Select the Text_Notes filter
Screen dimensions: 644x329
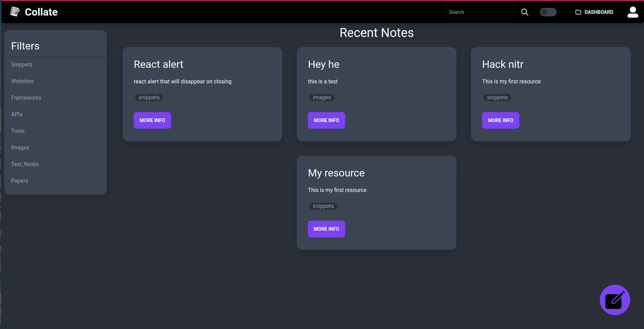tap(25, 164)
